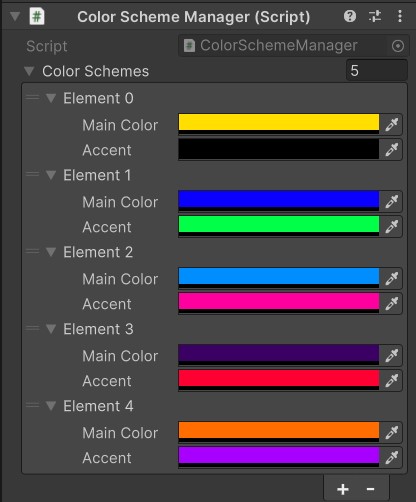The image size is (416, 502).
Task: Open the pink Accent swatch of Element 2
Action: [x=279, y=303]
